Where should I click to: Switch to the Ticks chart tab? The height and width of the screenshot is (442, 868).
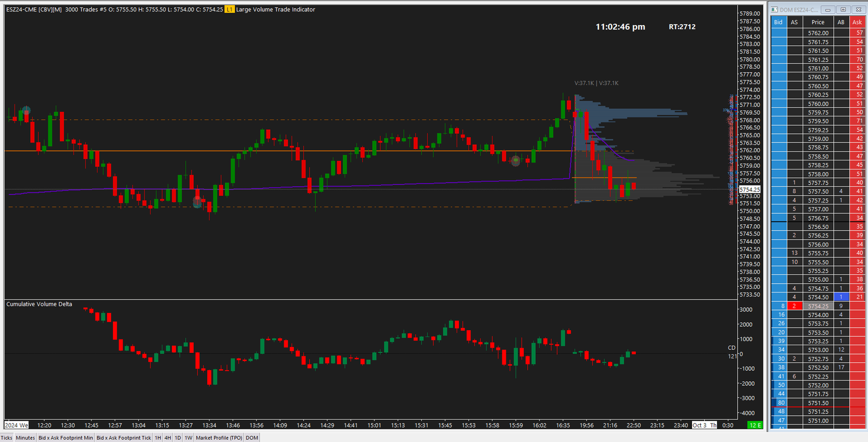6,437
